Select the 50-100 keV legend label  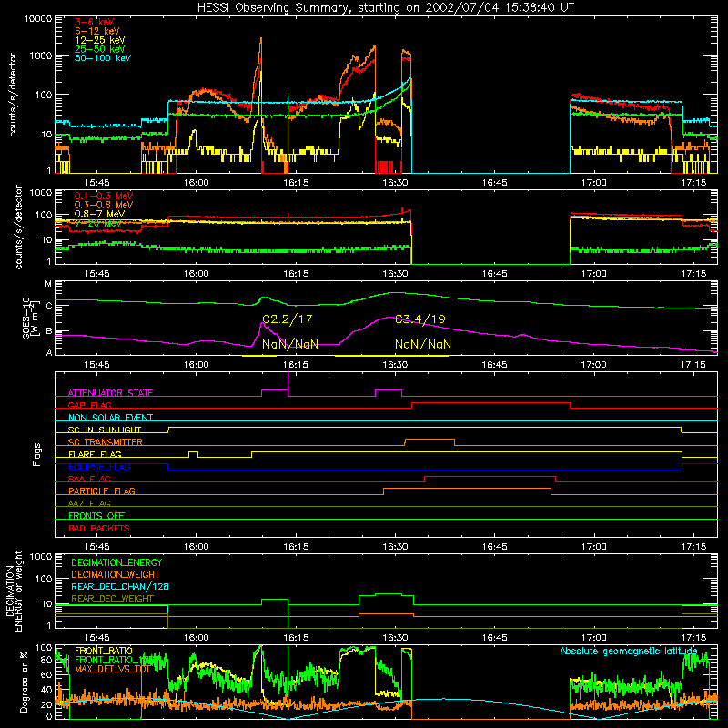pyautogui.click(x=103, y=57)
